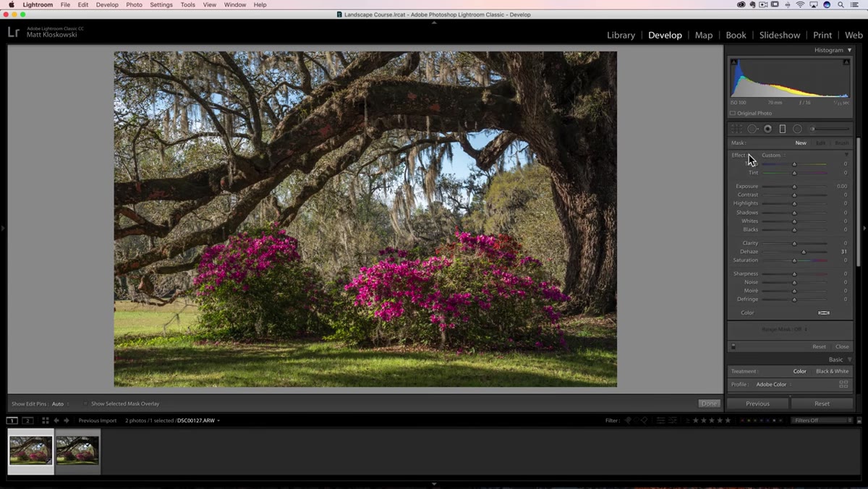Click the Lightroom Lr identity plate logo
The width and height of the screenshot is (868, 489).
point(13,32)
